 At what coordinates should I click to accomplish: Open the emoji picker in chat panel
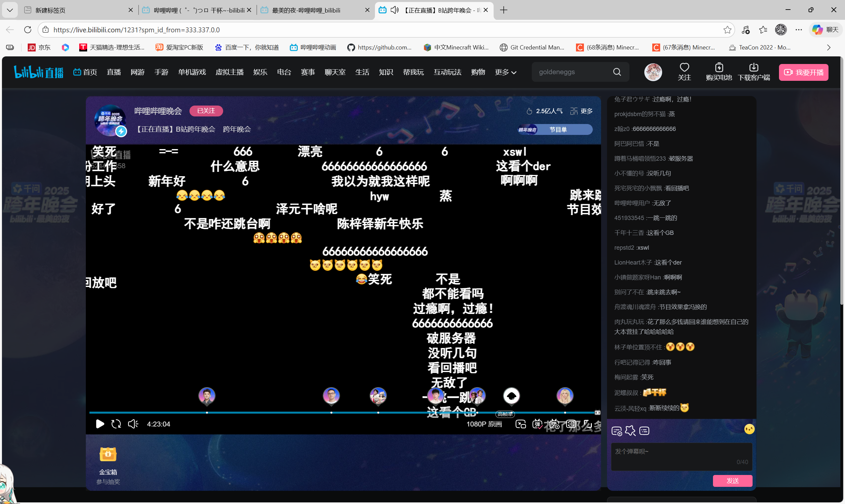(x=750, y=428)
